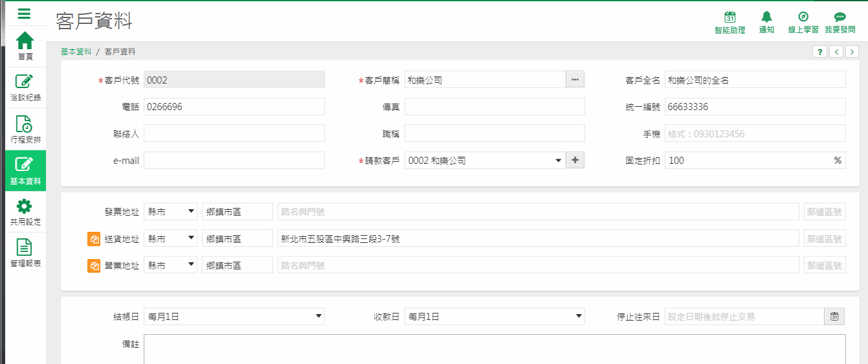Open 發票地址 縣市 dropdown
Image resolution: width=868 pixels, height=364 pixels.
tap(170, 212)
